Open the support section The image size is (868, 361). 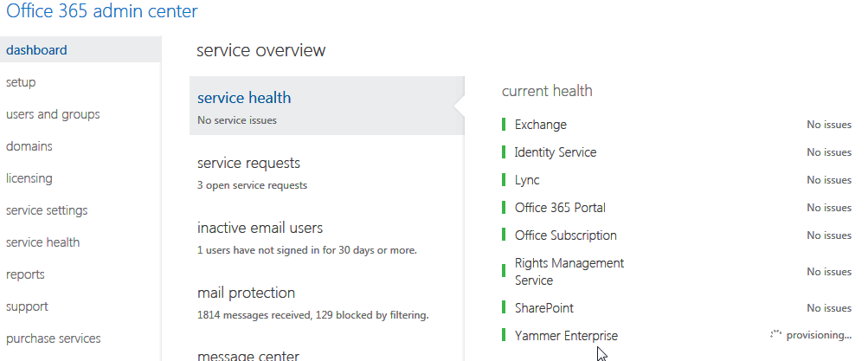click(27, 306)
